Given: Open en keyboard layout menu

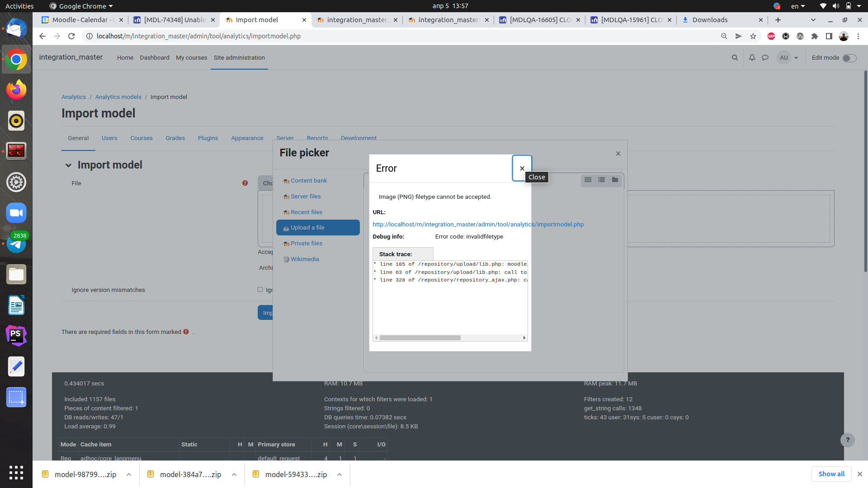Looking at the screenshot, I should (798, 6).
